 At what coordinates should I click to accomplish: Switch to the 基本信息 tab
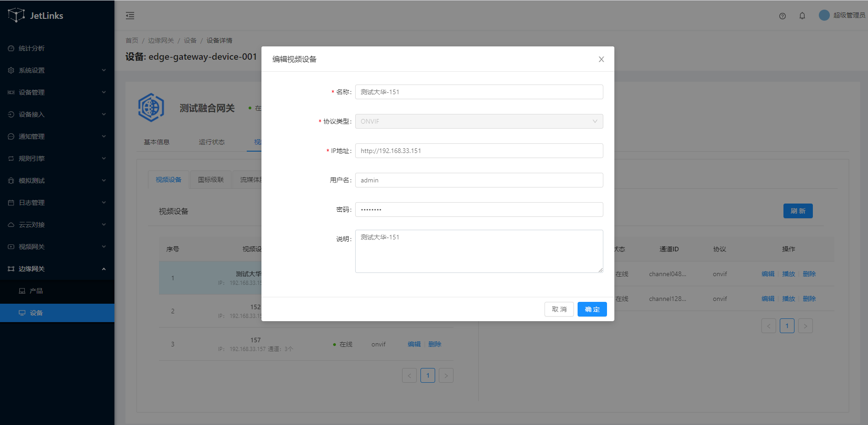[156, 142]
